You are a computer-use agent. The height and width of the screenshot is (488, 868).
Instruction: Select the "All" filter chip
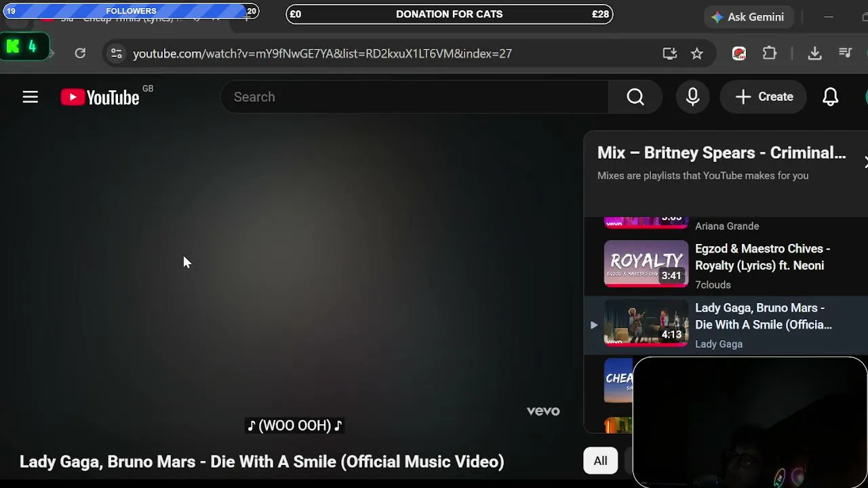click(601, 461)
